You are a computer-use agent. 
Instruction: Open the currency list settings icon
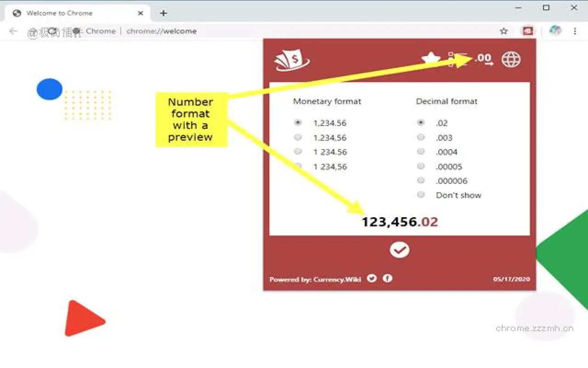click(458, 59)
